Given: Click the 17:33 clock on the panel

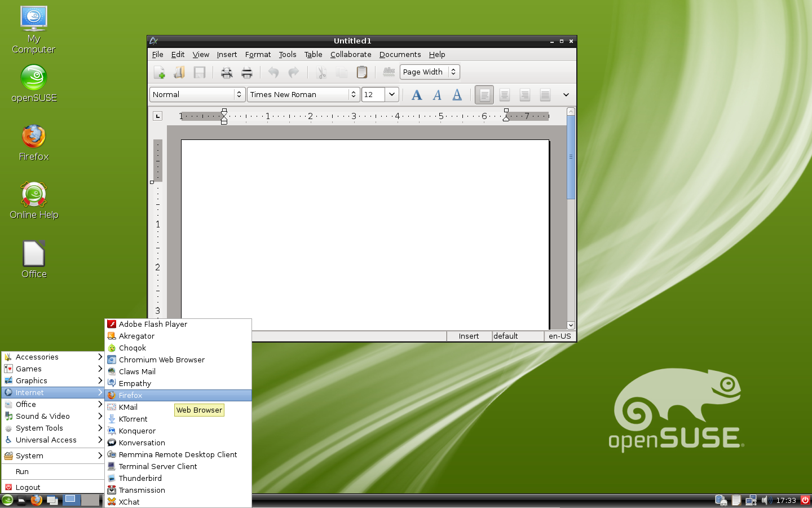Looking at the screenshot, I should (786, 500).
